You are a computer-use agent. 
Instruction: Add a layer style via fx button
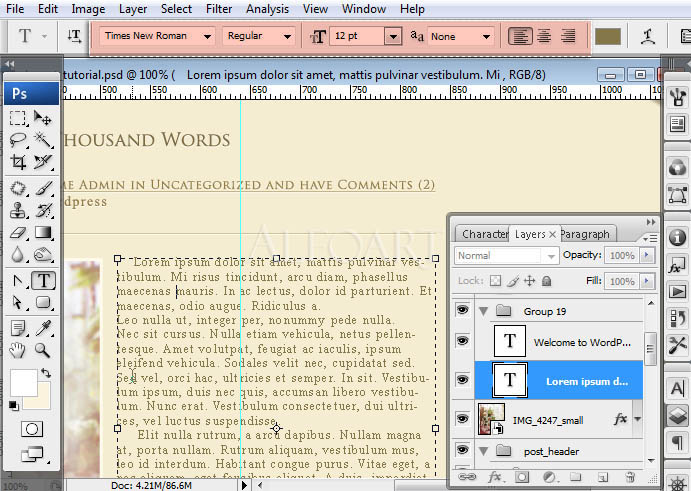494,477
